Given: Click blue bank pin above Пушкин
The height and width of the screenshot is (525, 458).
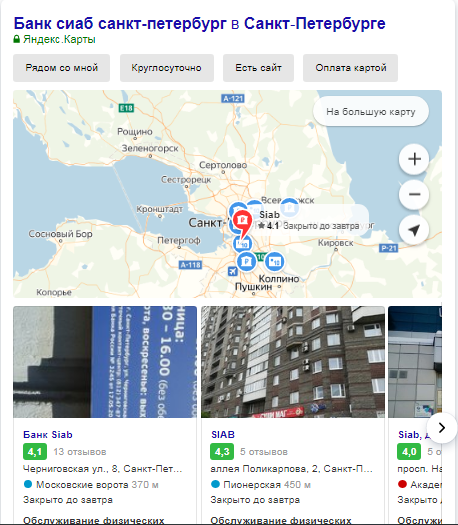Looking at the screenshot, I should click(x=246, y=261).
